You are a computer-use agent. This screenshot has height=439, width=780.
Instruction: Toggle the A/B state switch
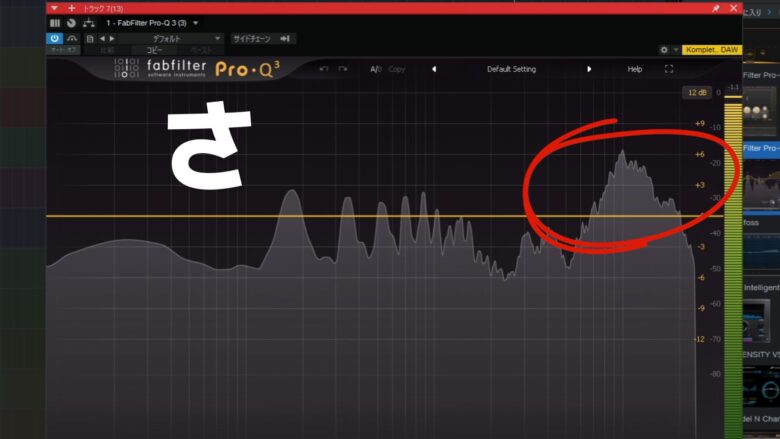(376, 69)
